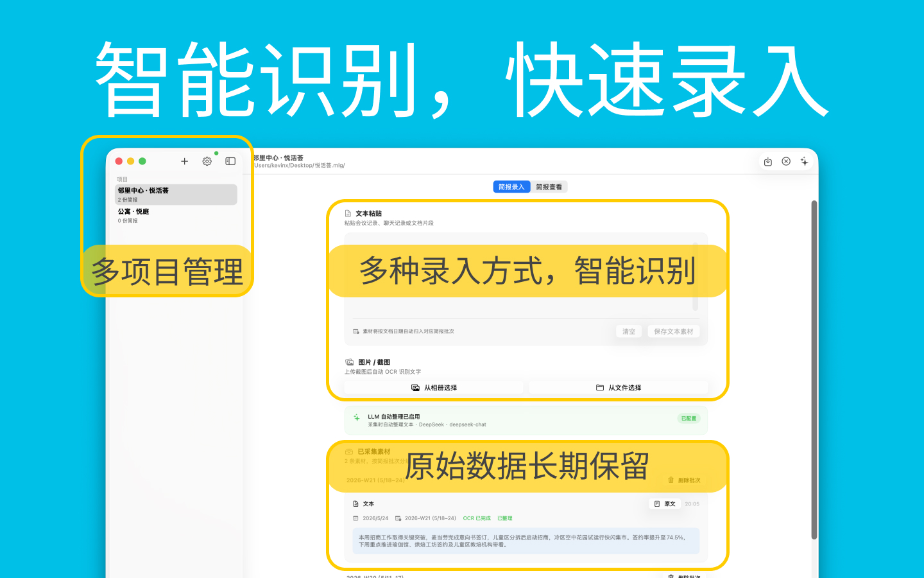
Task: Select project 公寓 · 悦庭
Action: (176, 215)
